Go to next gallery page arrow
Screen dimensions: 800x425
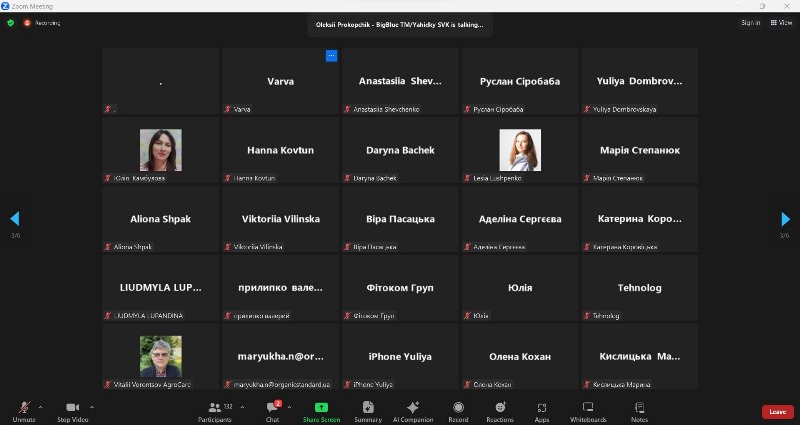point(785,219)
